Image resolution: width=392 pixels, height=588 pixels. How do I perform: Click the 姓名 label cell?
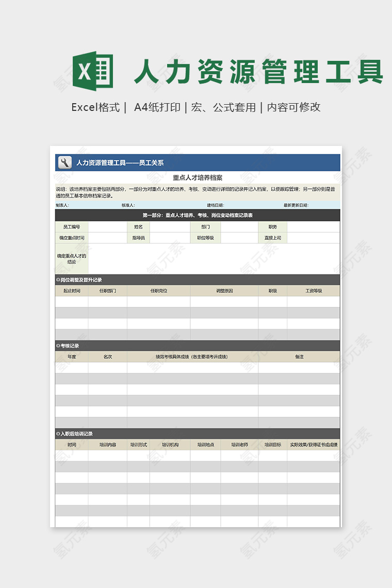coord(138,227)
